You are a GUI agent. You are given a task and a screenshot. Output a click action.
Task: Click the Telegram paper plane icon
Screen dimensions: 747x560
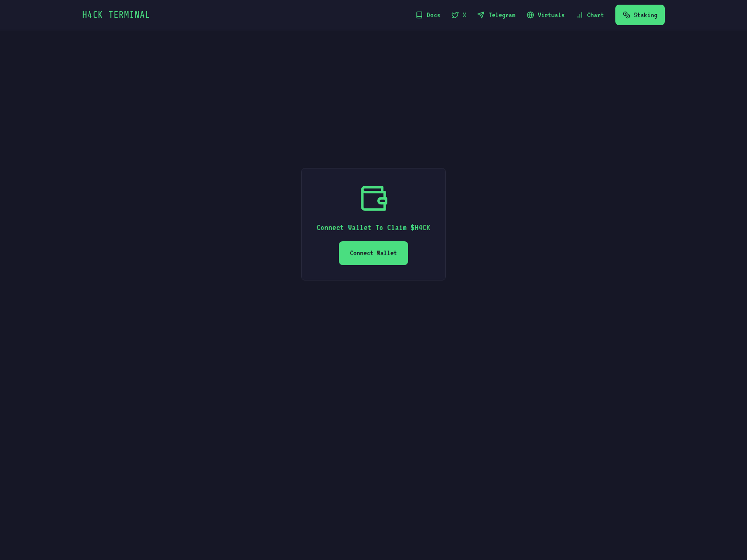point(481,15)
